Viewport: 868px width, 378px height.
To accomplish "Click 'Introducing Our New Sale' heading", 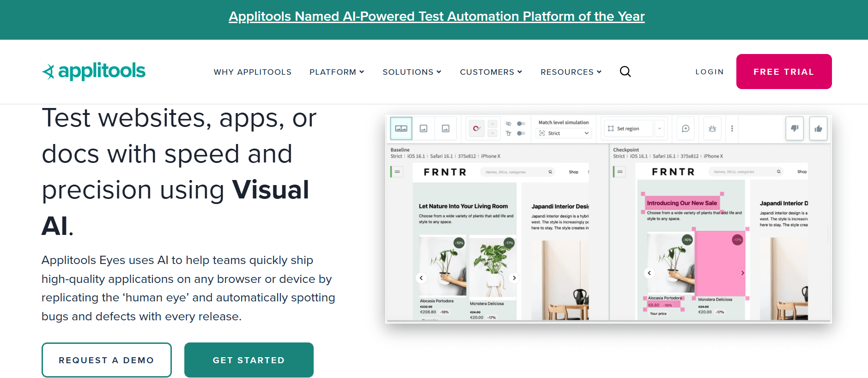I will (682, 203).
